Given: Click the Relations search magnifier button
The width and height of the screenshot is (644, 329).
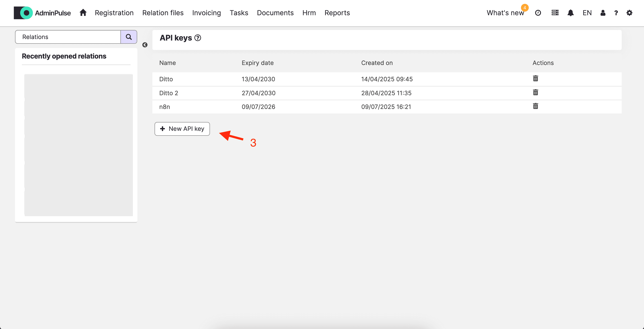Looking at the screenshot, I should (129, 37).
